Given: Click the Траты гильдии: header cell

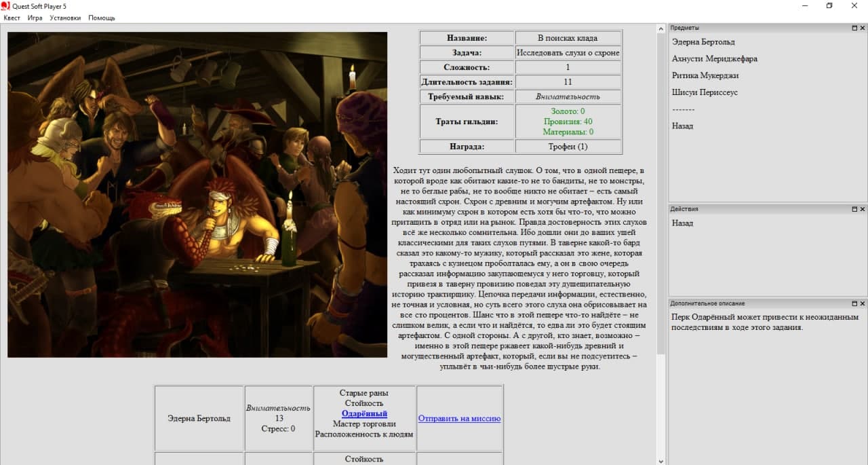Looking at the screenshot, I should click(467, 122).
